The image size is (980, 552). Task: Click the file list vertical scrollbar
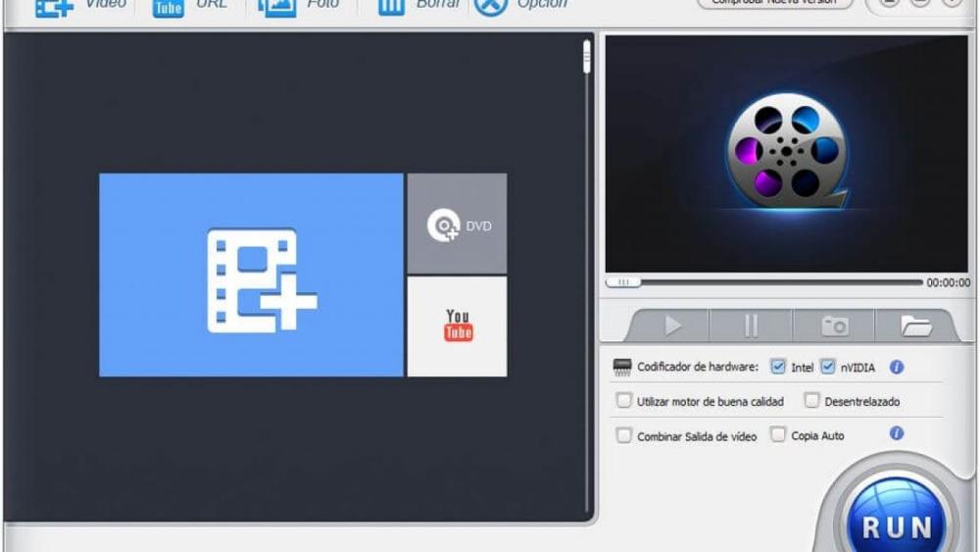(586, 276)
